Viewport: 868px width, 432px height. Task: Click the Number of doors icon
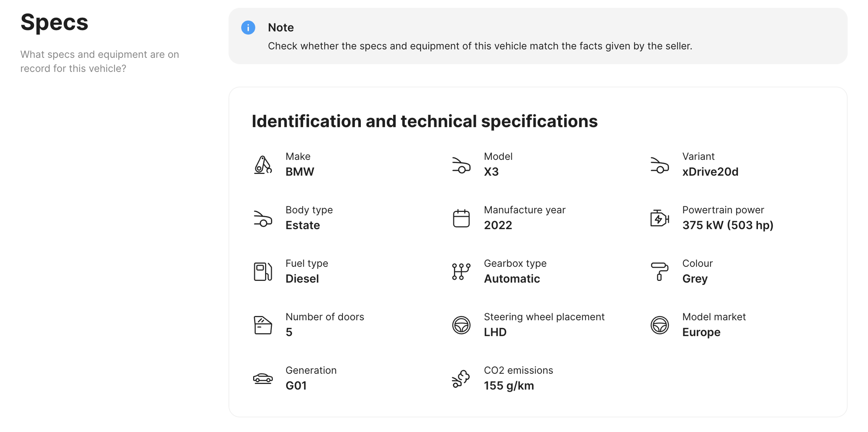pos(262,325)
